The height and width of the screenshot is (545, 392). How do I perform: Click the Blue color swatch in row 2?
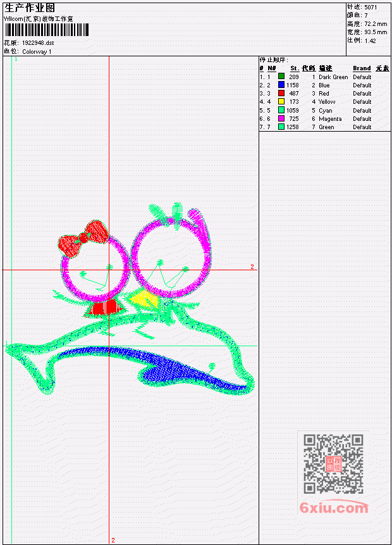[x=281, y=85]
